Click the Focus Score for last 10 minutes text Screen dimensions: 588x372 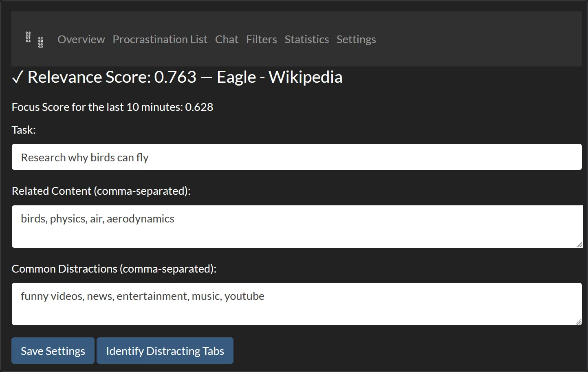(112, 107)
